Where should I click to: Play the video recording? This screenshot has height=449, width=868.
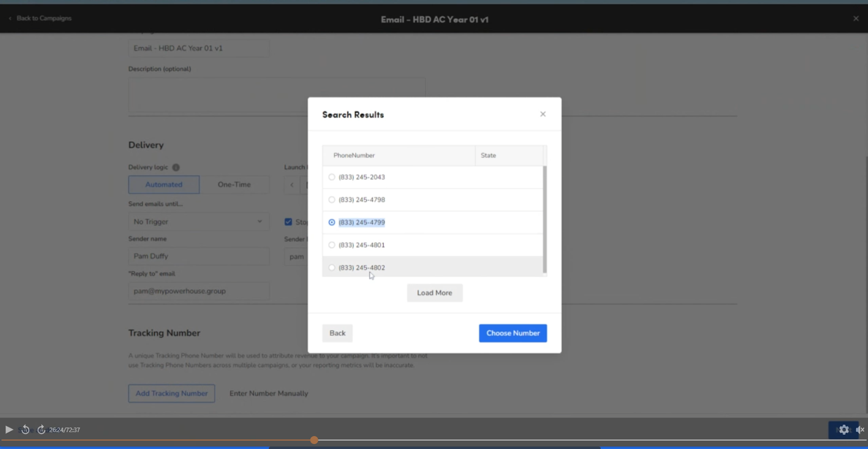(9, 429)
